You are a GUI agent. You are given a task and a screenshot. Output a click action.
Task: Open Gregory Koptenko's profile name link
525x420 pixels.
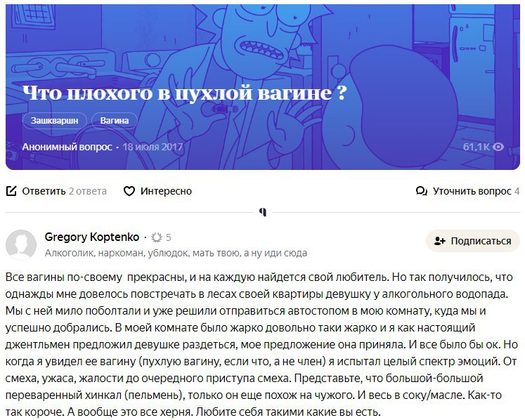click(92, 237)
